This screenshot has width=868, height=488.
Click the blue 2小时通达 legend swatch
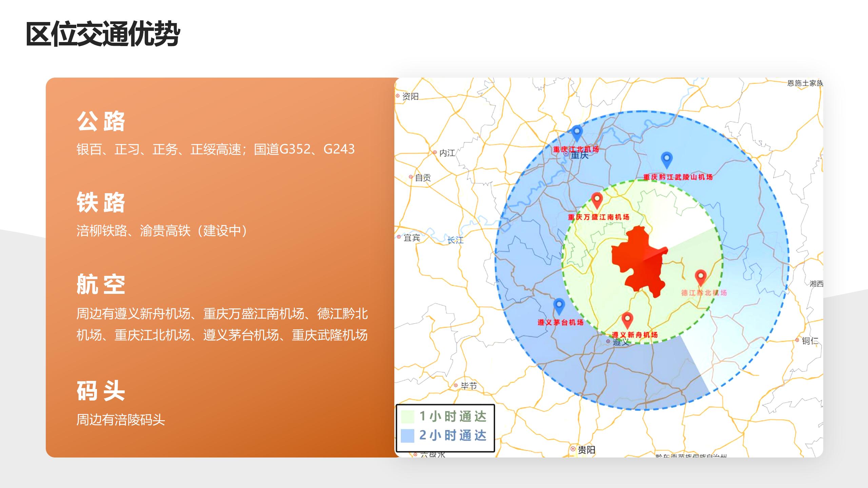(407, 435)
